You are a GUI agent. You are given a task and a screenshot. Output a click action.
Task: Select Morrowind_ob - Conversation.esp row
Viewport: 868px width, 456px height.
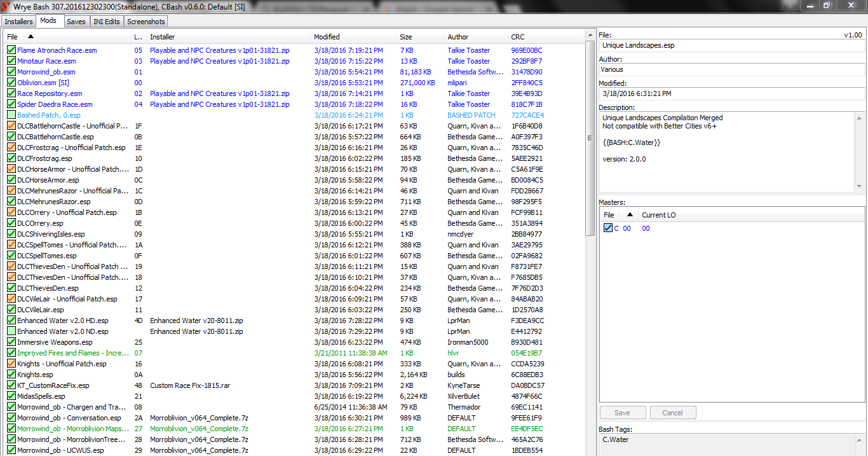pyautogui.click(x=295, y=418)
